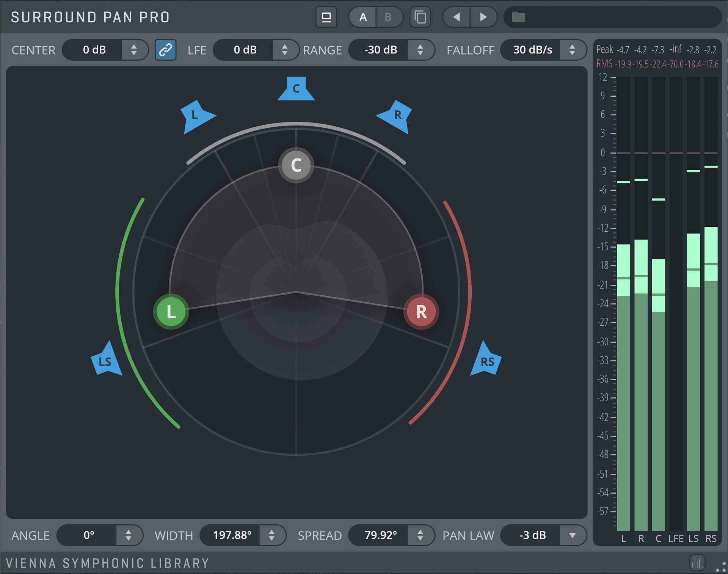The width and height of the screenshot is (728, 574).
Task: Click the Falloff stepper arrows
Action: [572, 50]
